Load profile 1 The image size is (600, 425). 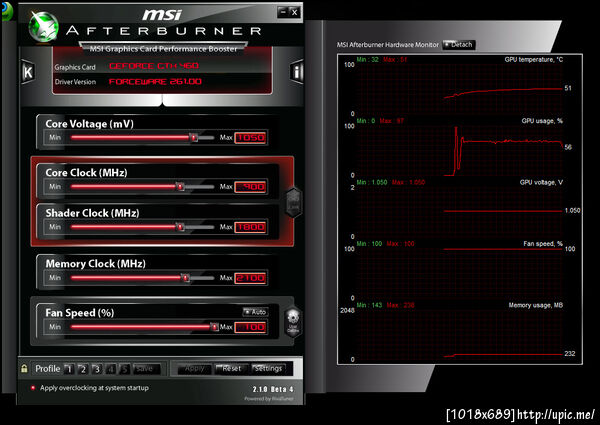click(69, 369)
